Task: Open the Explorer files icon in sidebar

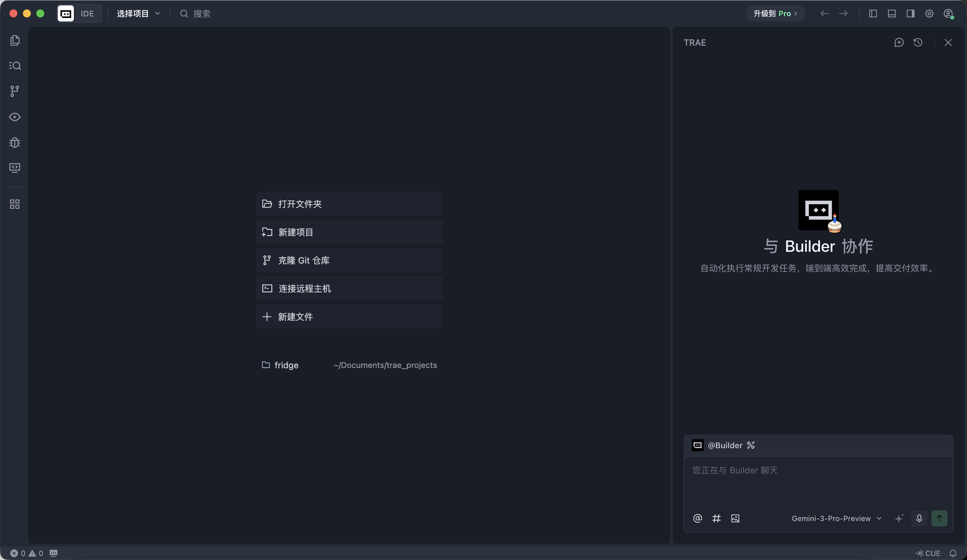Action: 14,40
